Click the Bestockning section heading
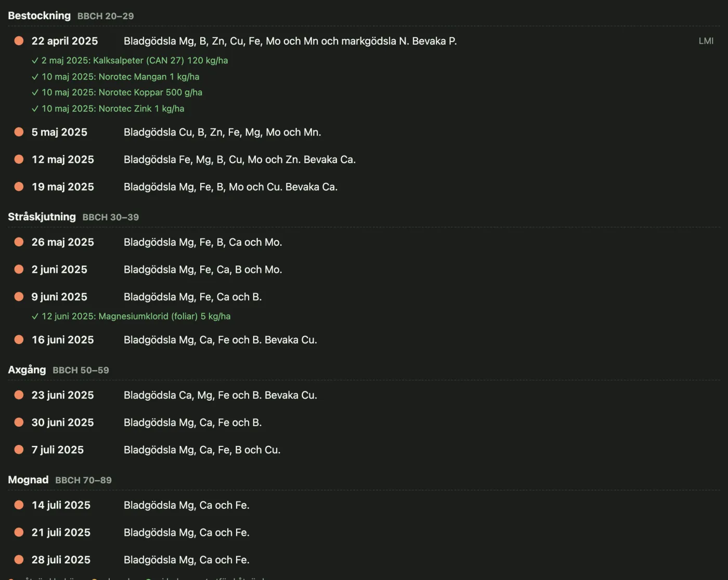This screenshot has height=580, width=728. [40, 16]
